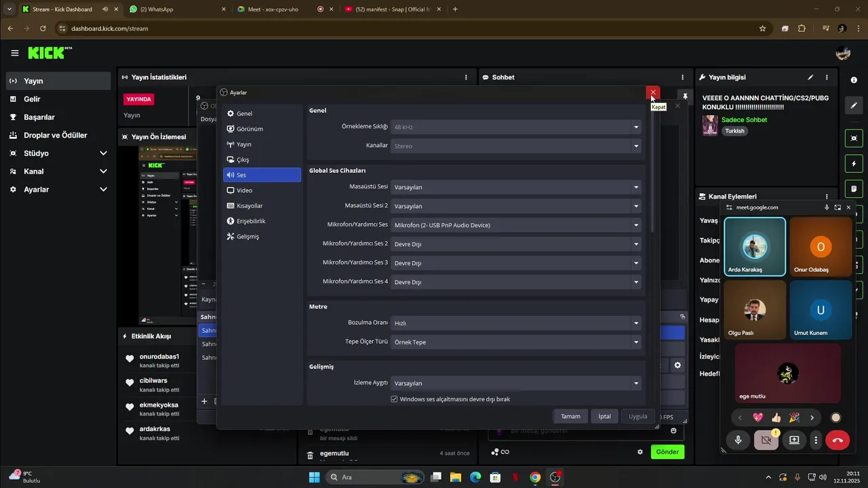868x488 pixels.
Task: Open Mikrofon/Yardımcı Ses 4 dropdown
Action: click(x=515, y=282)
